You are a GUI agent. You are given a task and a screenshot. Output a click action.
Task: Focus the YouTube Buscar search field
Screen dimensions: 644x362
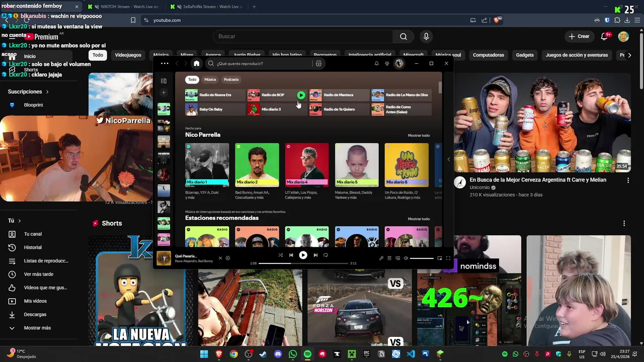point(303,36)
